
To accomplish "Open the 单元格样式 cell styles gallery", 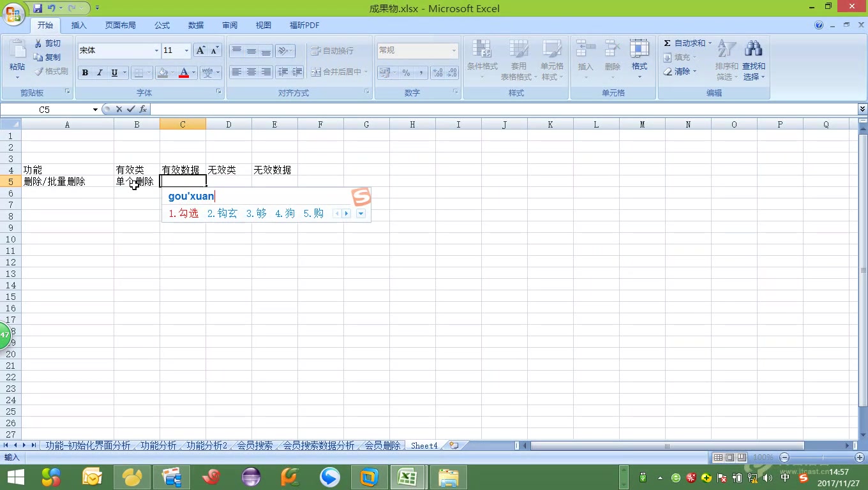I will tap(552, 57).
